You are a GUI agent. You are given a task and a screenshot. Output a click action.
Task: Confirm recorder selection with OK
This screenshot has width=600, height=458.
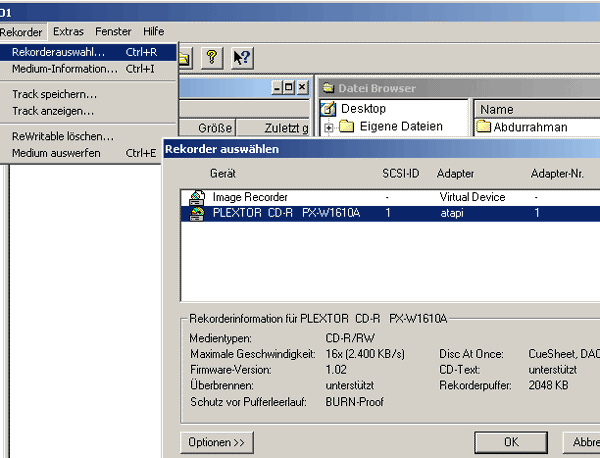coord(511,442)
